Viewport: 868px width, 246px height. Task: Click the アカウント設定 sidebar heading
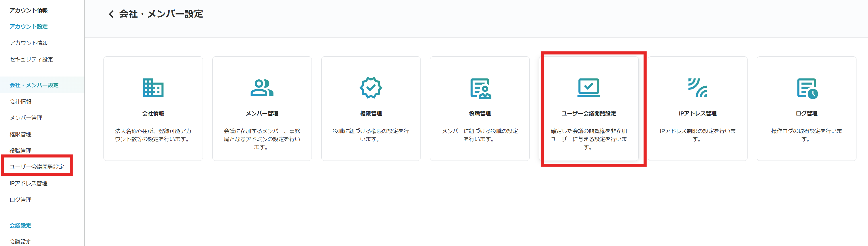point(29,26)
